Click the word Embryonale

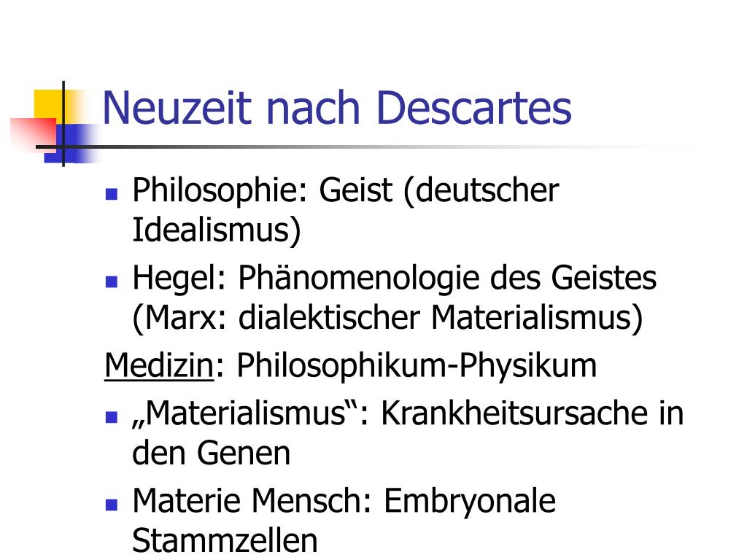[469, 502]
